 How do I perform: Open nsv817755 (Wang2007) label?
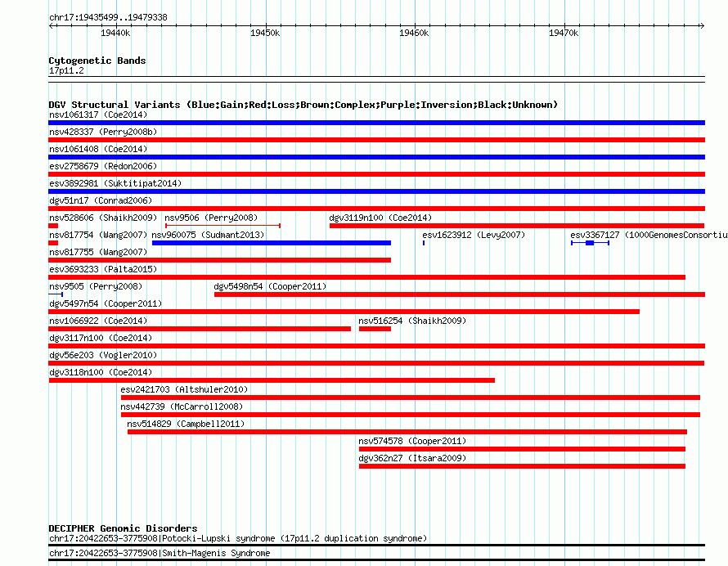click(98, 252)
